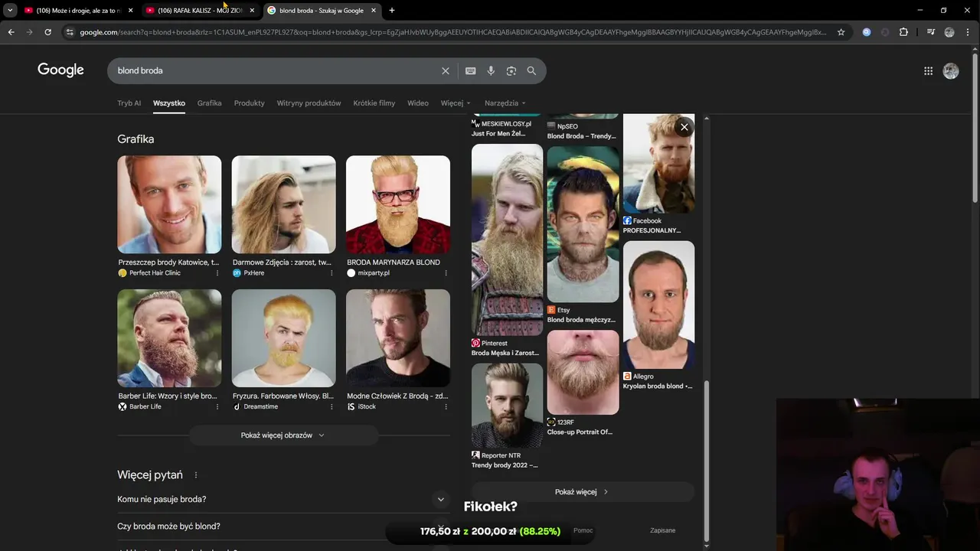
Task: Click the address bar URL
Action: pyautogui.click(x=452, y=32)
